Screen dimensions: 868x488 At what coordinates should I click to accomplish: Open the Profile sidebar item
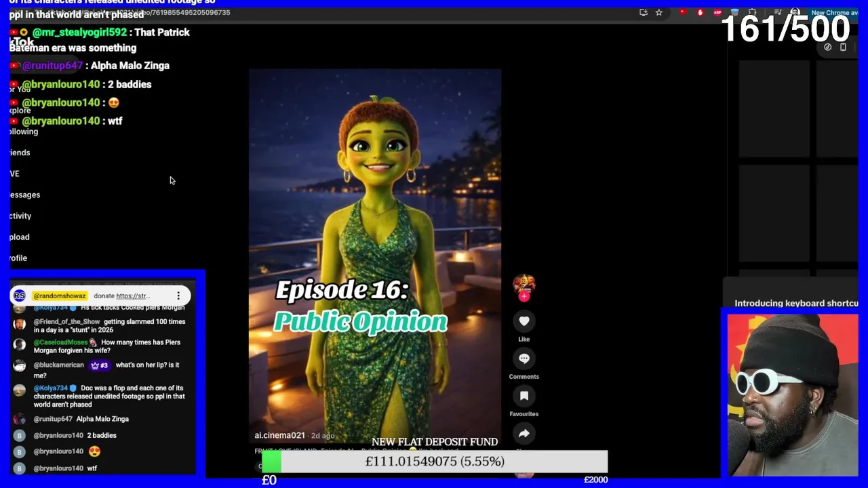click(18, 258)
